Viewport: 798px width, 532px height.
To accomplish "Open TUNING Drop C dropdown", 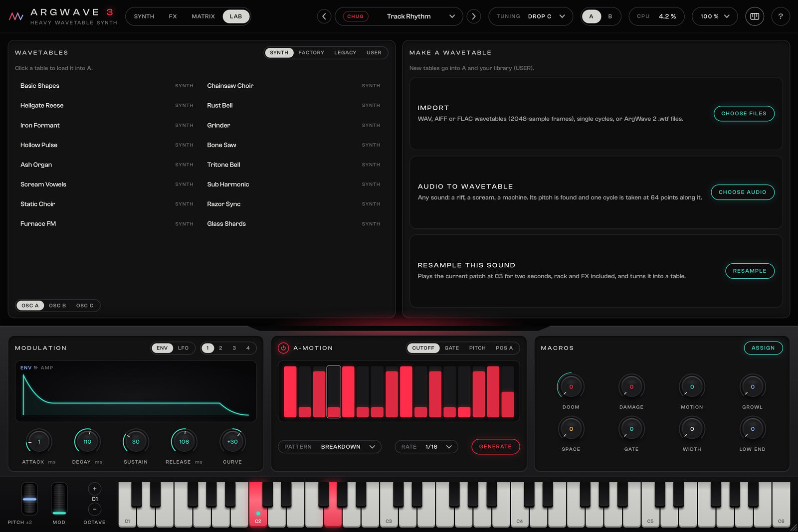I will coord(531,16).
